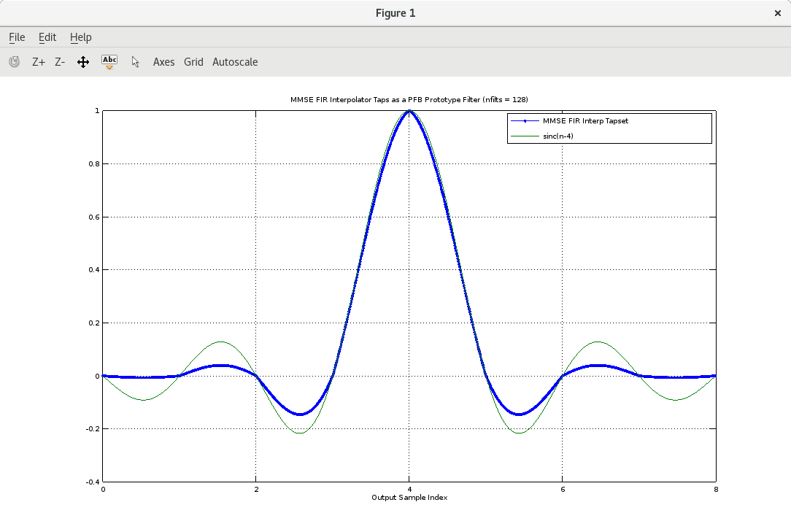This screenshot has height=532, width=791.
Task: Click the y-axis tick label 0.6
Action: click(94, 217)
